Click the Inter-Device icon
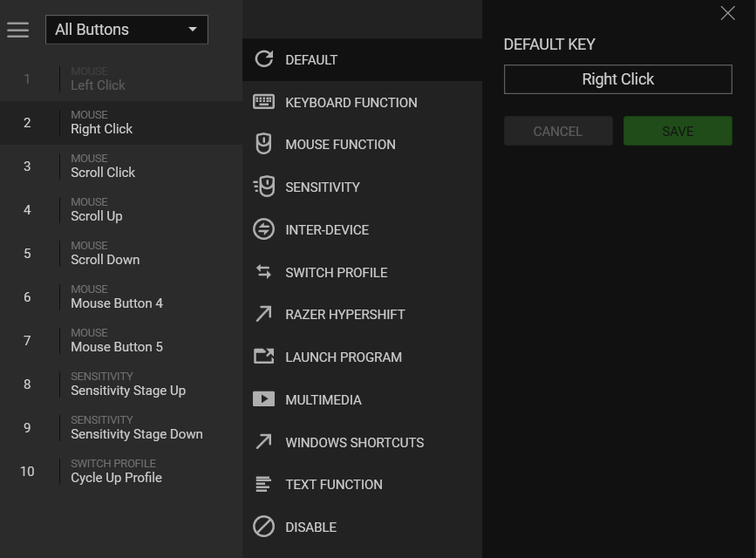The image size is (756, 558). point(263,229)
